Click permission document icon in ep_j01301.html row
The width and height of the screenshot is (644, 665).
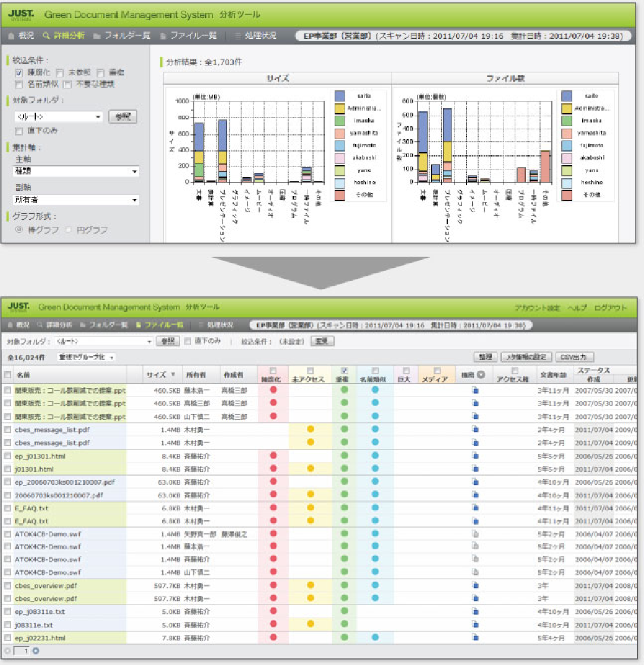click(x=475, y=456)
